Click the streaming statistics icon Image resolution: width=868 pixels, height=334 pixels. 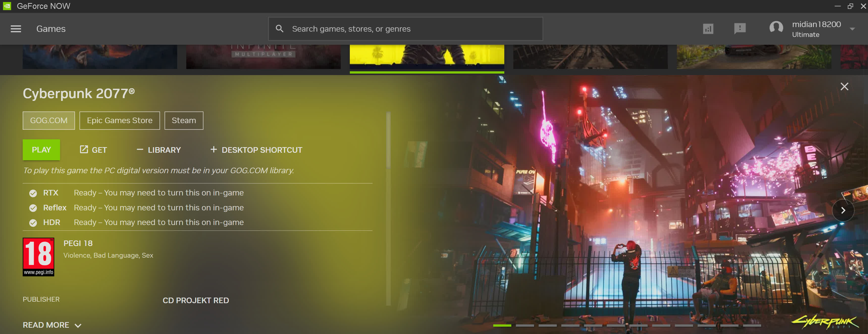[x=708, y=29]
